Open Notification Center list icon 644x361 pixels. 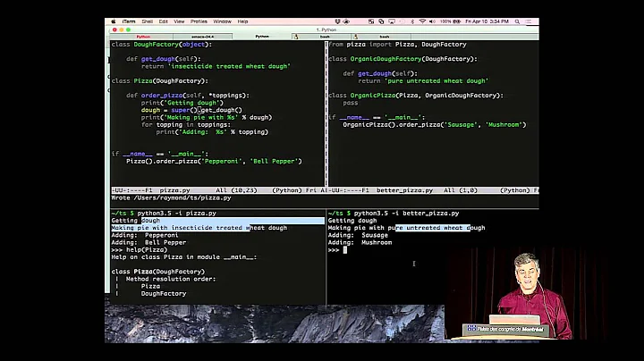(x=529, y=21)
